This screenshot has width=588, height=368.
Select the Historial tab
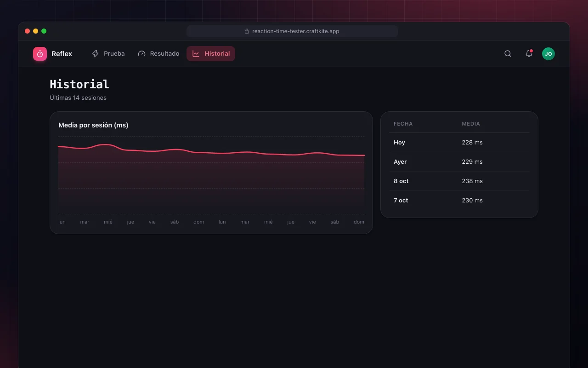211,53
